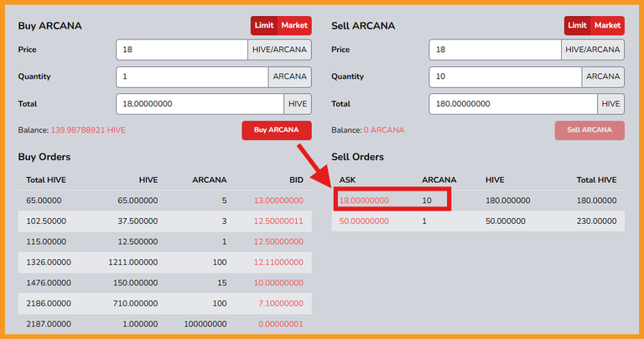Screen dimensions: 644x339
Task: Click the 230.00000 Total HIVE sell order cell
Action: [597, 221]
